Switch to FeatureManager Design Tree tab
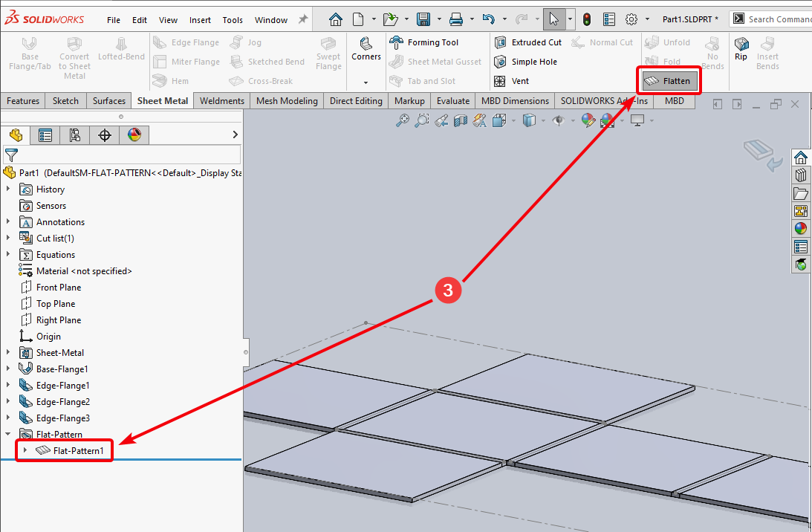 tap(16, 135)
